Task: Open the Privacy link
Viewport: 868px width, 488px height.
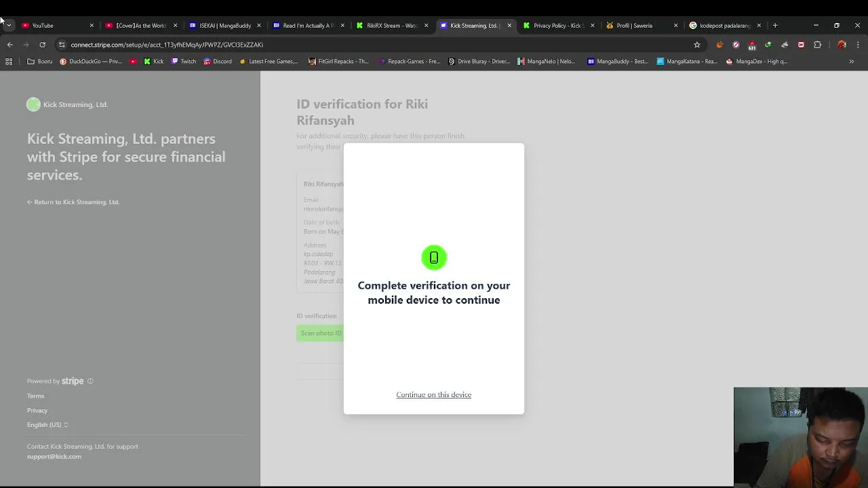Action: 37,410
